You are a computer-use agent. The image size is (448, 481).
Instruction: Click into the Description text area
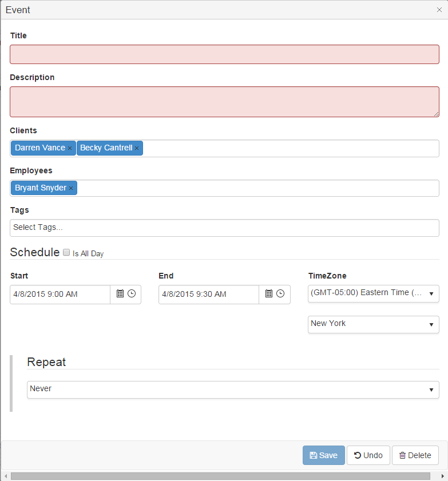(224, 102)
